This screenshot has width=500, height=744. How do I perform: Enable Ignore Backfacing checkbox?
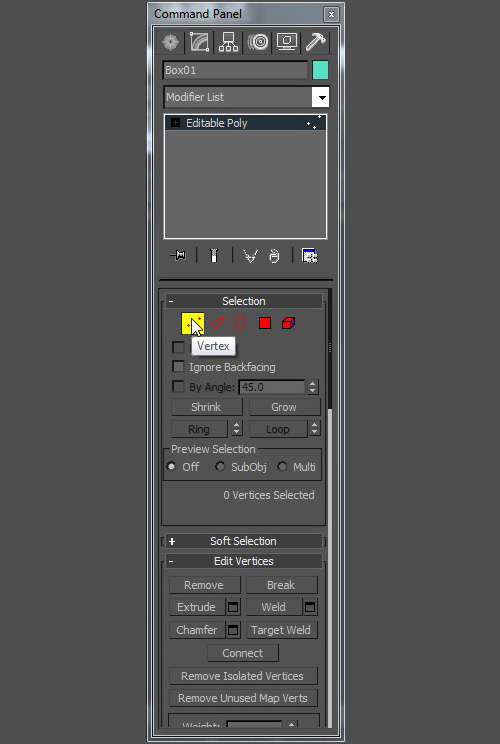tap(178, 367)
